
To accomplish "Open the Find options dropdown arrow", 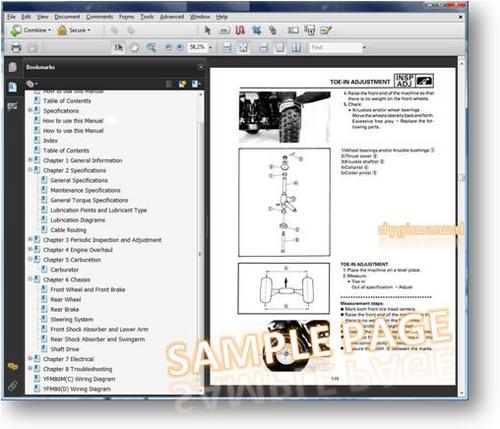I will [364, 48].
